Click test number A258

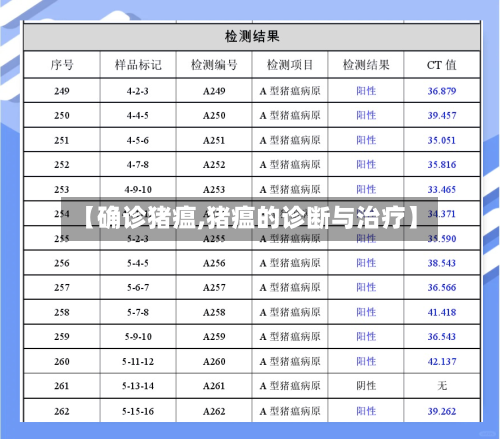click(x=214, y=312)
